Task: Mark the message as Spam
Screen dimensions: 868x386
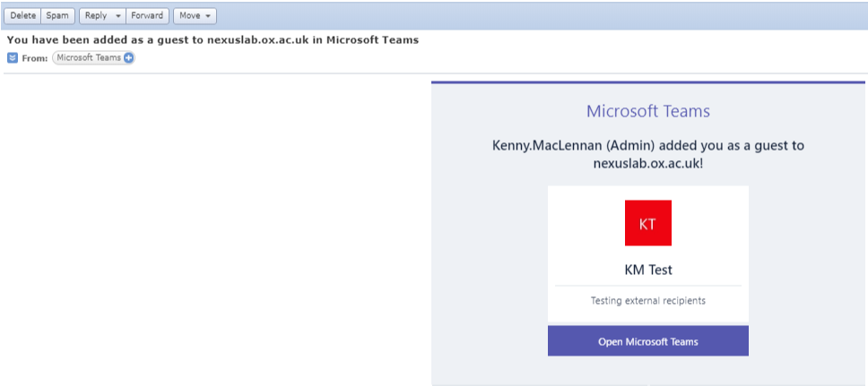Action: tap(57, 16)
